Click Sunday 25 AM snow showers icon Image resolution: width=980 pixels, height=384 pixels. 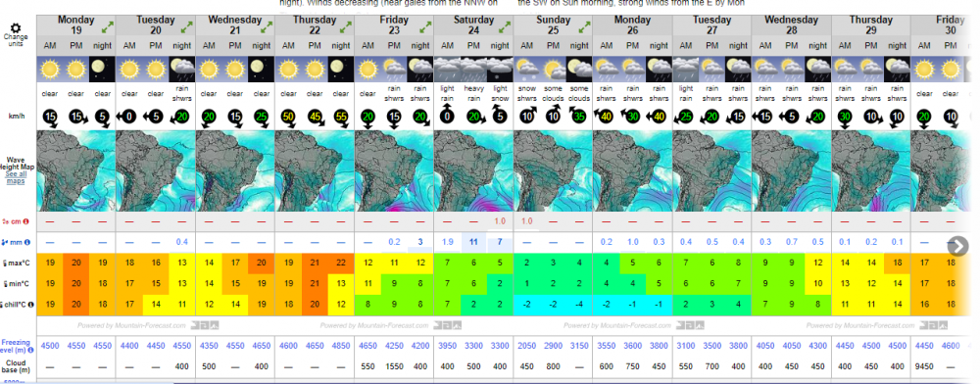tap(527, 69)
